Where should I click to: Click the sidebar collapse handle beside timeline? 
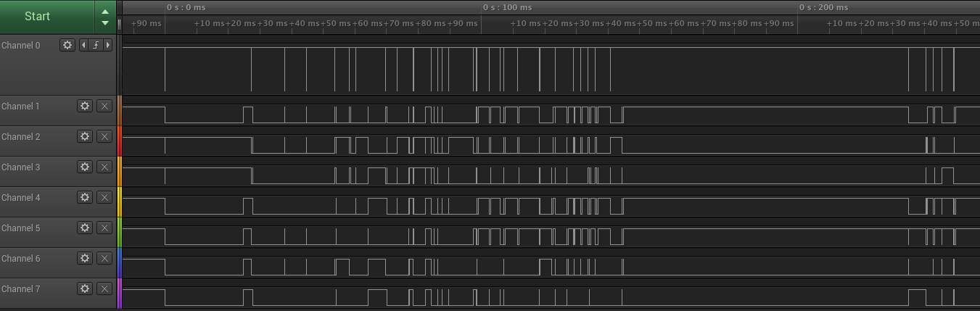(119, 24)
